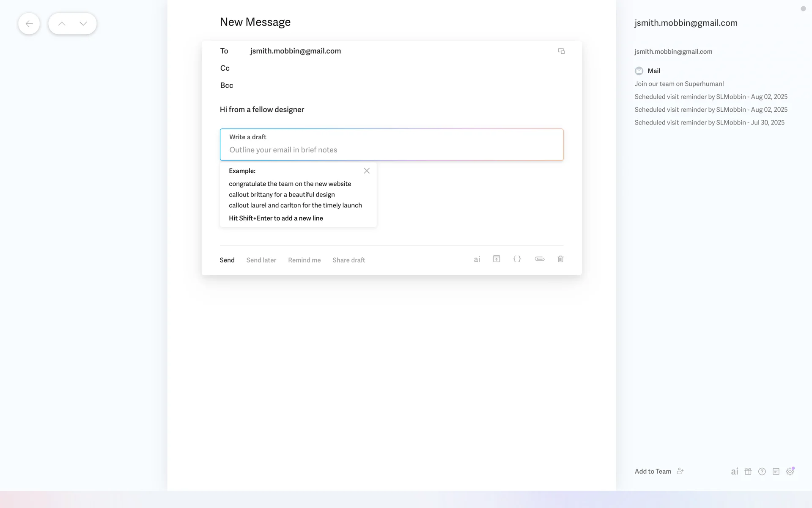Click Share draft link
Viewport: 812px width, 508px height.
point(348,260)
